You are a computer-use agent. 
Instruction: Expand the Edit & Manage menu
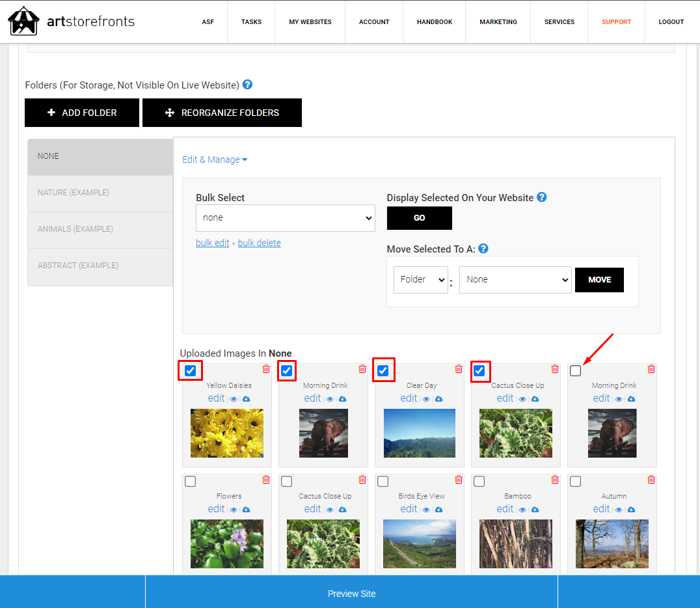215,159
